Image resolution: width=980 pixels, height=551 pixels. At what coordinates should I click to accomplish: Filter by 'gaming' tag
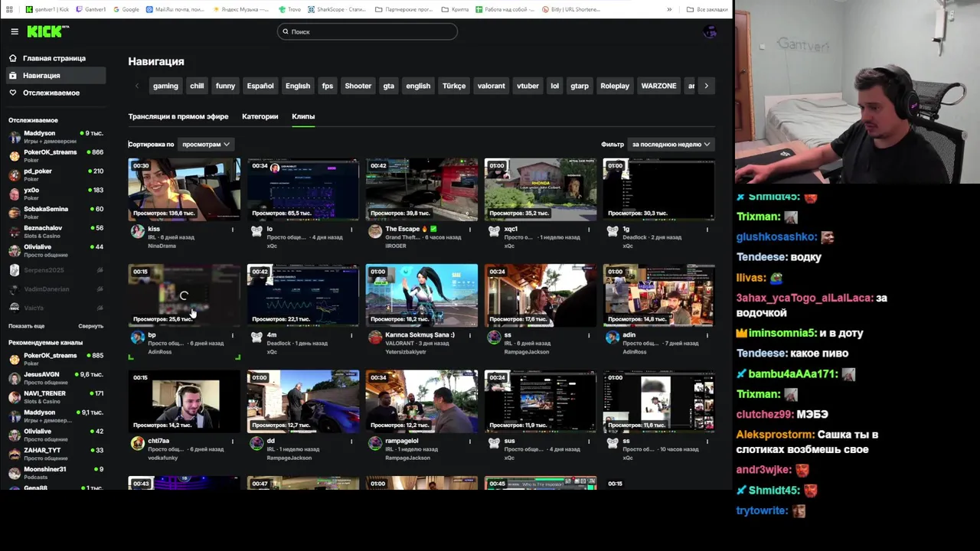[x=165, y=86]
